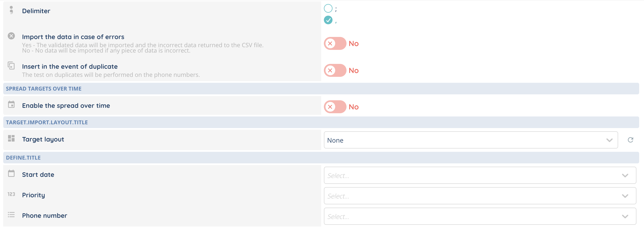Enable Import the data in case of errors
The height and width of the screenshot is (227, 644).
[x=335, y=43]
